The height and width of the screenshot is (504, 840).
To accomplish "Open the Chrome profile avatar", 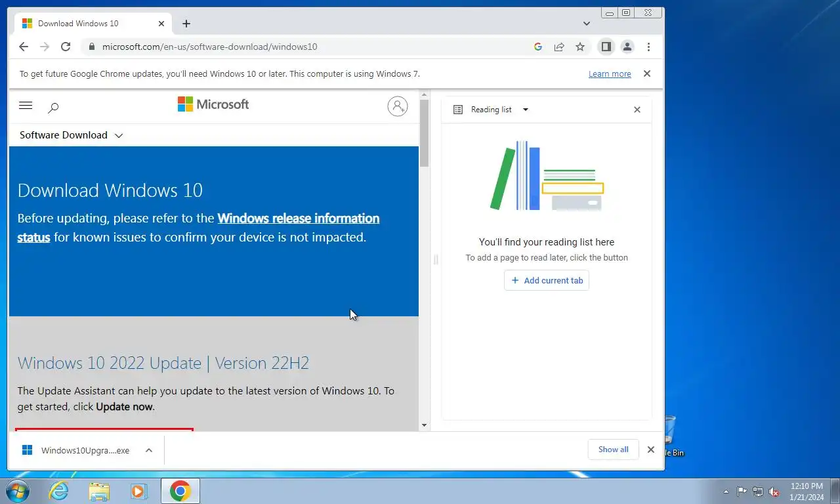I will [627, 47].
